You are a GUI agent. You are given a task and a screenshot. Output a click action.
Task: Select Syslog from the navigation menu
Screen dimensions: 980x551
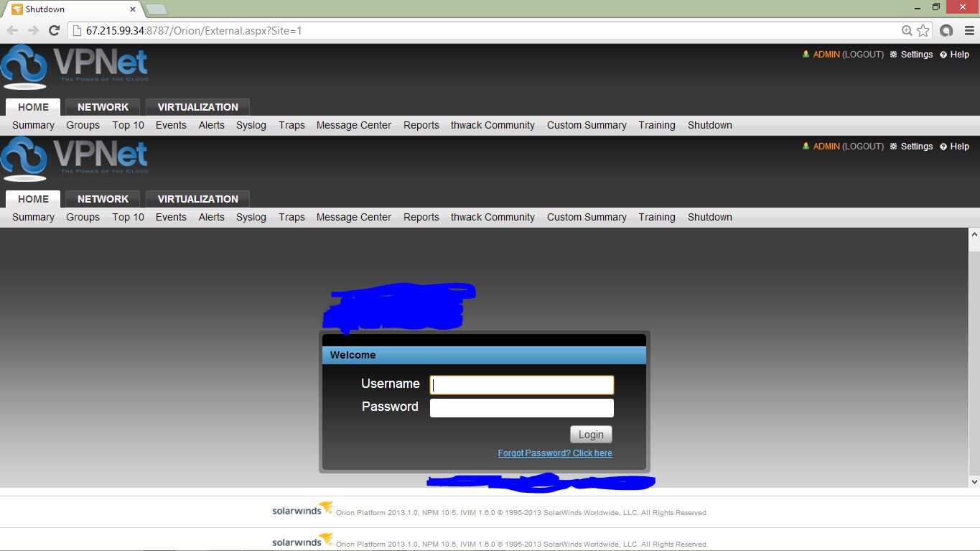(251, 125)
